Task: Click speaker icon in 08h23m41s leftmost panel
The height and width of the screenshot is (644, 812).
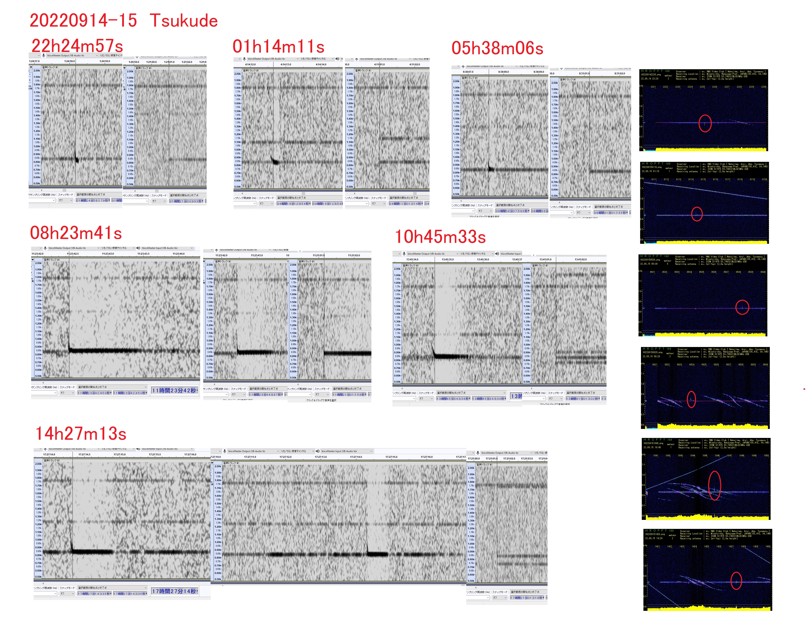Action: (138, 248)
